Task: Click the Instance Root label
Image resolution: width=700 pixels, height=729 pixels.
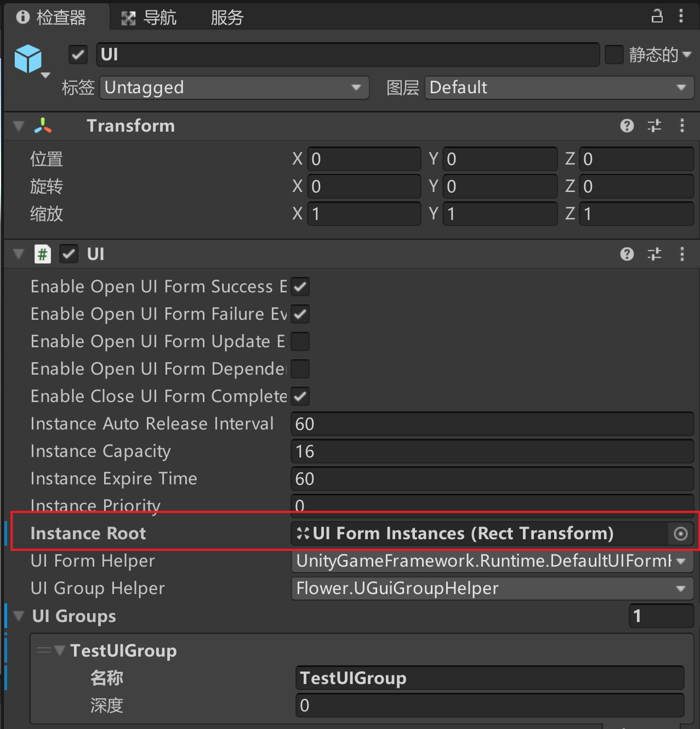Action: tap(88, 534)
